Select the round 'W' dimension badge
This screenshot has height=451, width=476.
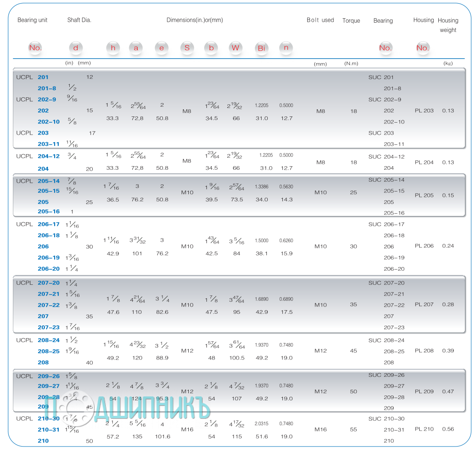click(235, 48)
